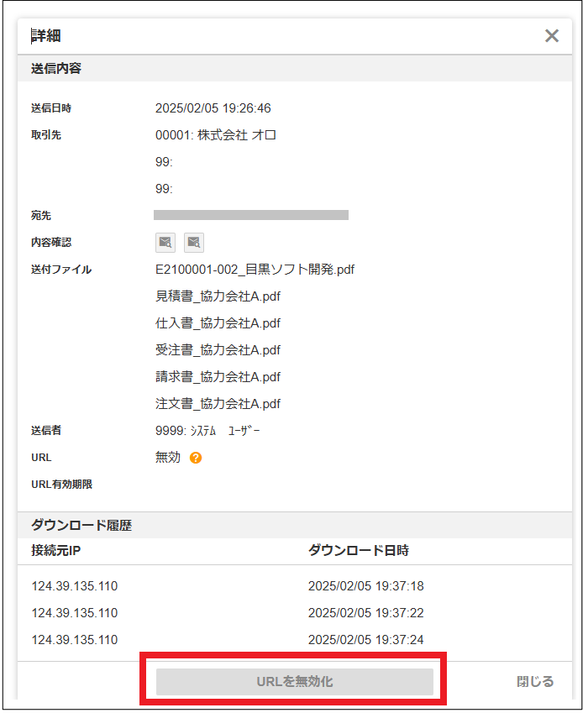Click the second 内容確認 mail preview icon

(x=194, y=243)
